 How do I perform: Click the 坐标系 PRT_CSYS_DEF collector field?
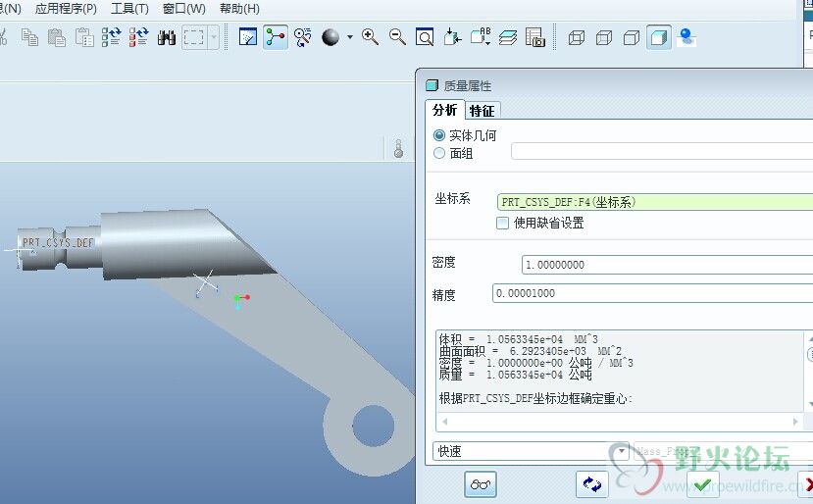point(655,202)
